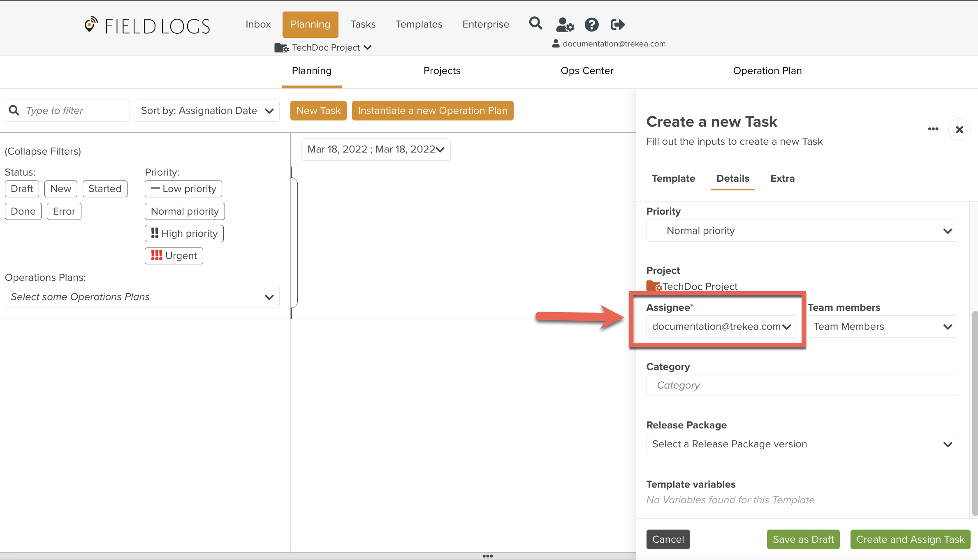Click the filter search magnifier icon

point(14,111)
